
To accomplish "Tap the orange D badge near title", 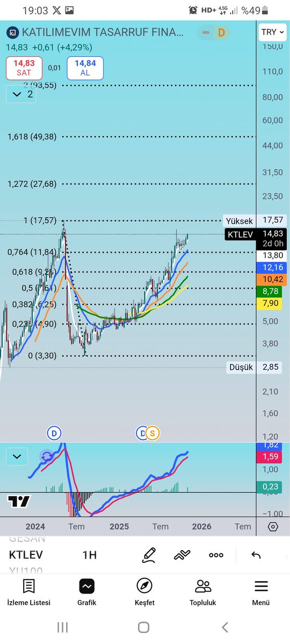I will (221, 33).
